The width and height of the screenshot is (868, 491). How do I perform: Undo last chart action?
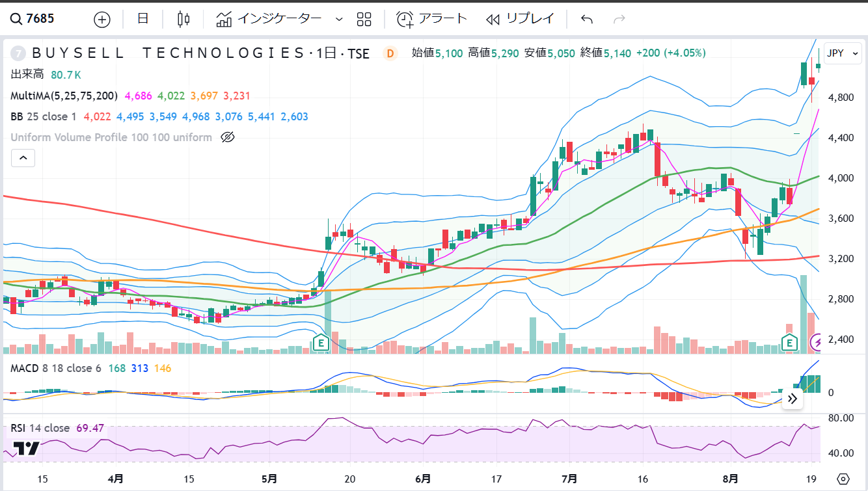(587, 19)
